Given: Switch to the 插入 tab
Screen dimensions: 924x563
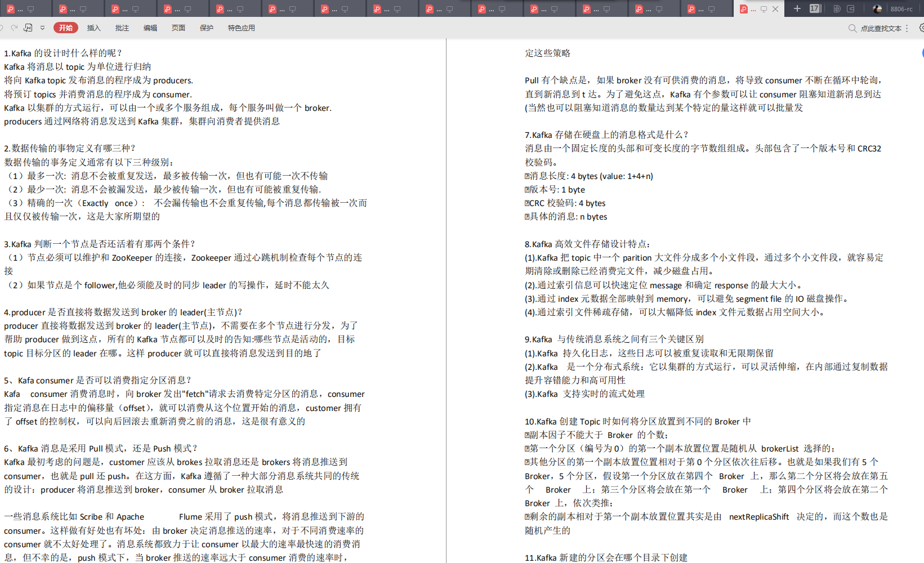Looking at the screenshot, I should 94,28.
